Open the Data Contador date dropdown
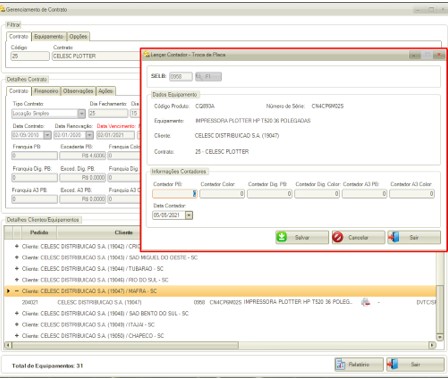 click(x=189, y=215)
